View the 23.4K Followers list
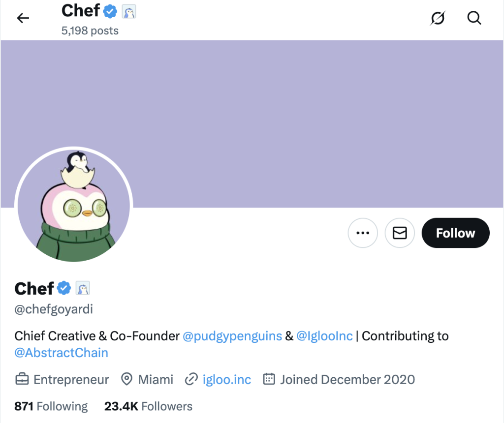 pos(148,406)
